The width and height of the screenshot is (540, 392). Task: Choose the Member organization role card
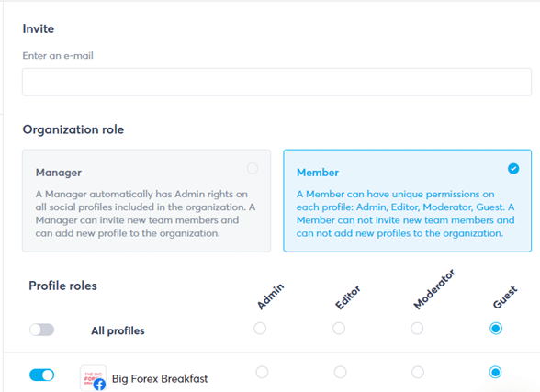(x=408, y=201)
